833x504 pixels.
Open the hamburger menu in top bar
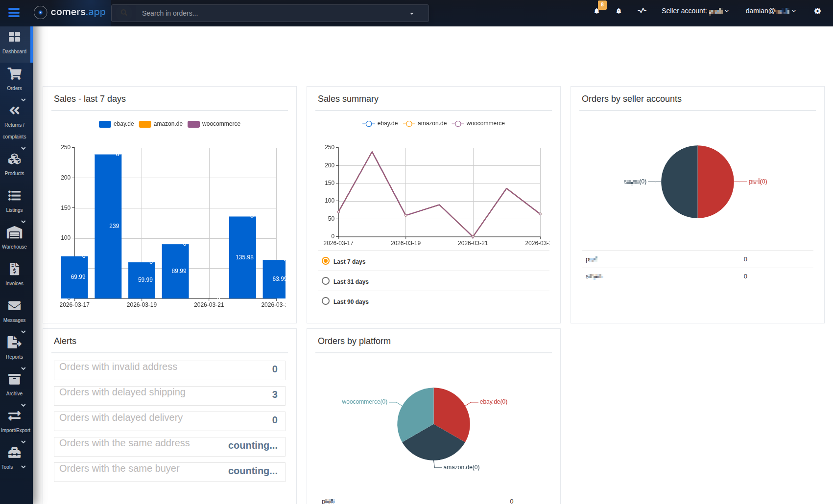click(x=14, y=13)
